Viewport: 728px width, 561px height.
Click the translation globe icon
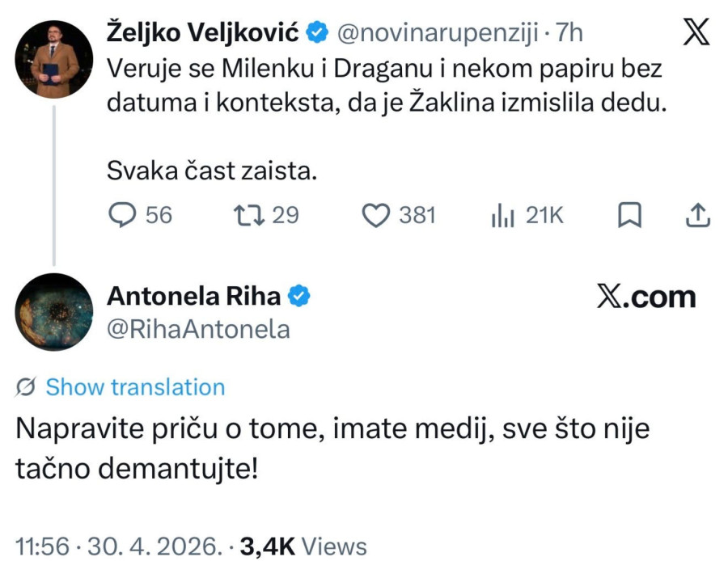tap(25, 386)
